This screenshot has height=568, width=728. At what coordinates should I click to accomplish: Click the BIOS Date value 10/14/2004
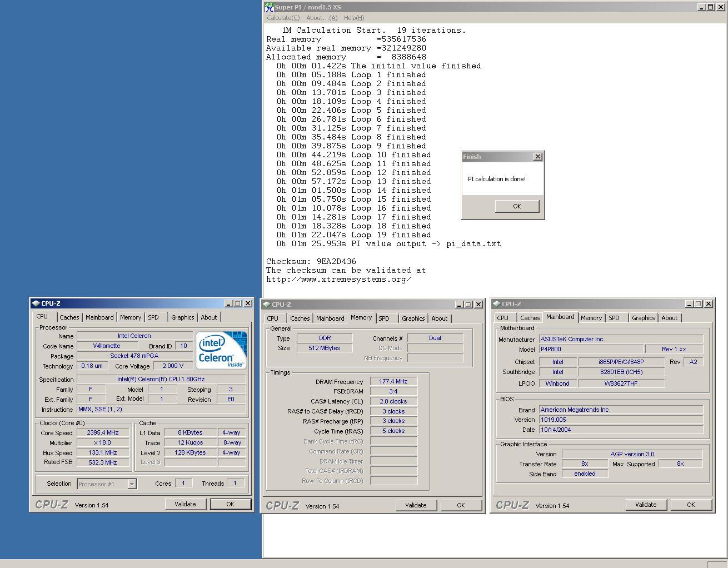pyautogui.click(x=621, y=430)
